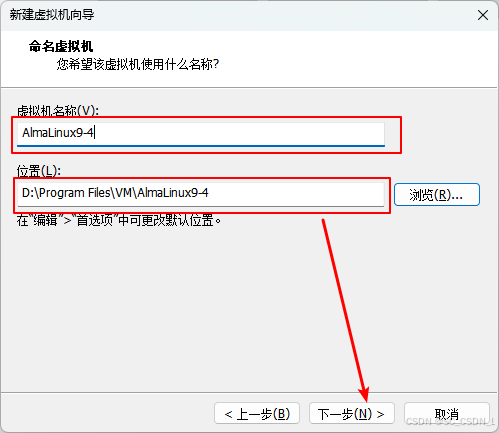Click the 新建虚拟机向导 title bar text

pos(52,15)
